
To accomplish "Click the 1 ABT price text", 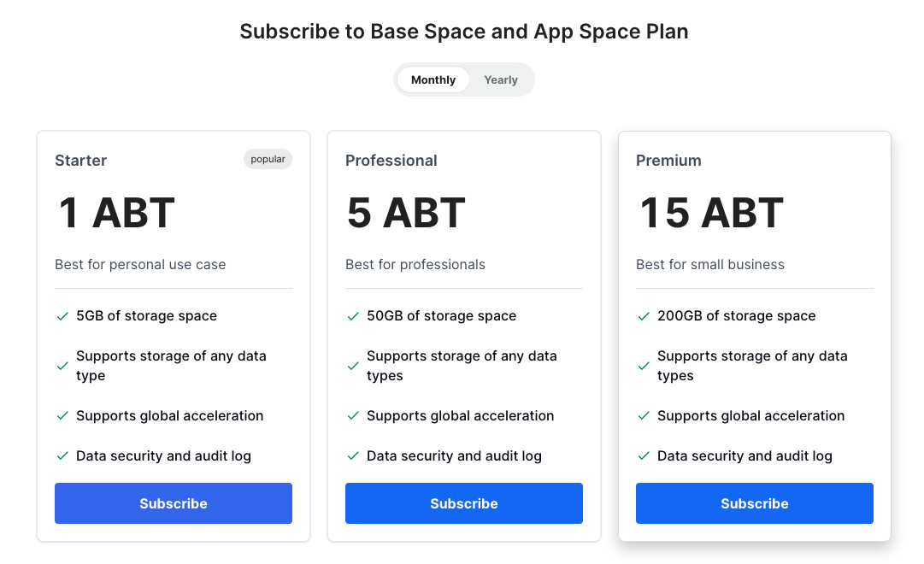I will pyautogui.click(x=116, y=213).
